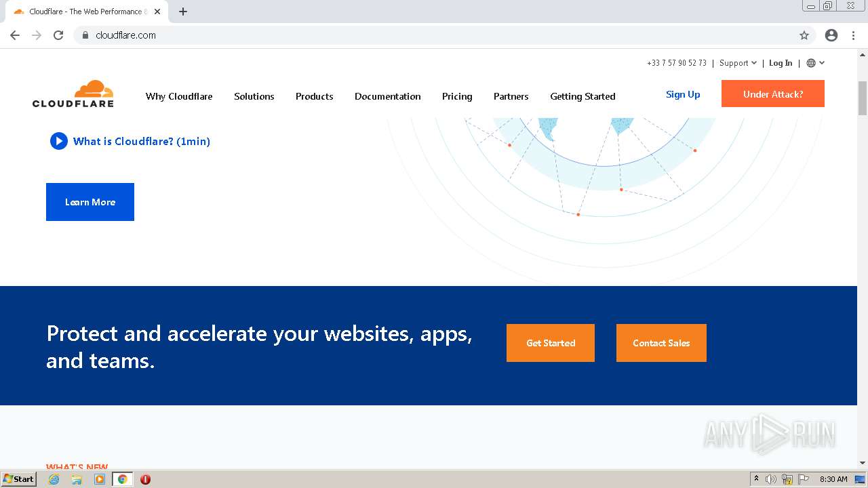Click the Get Started button
Image resolution: width=868 pixels, height=488 pixels.
click(551, 343)
